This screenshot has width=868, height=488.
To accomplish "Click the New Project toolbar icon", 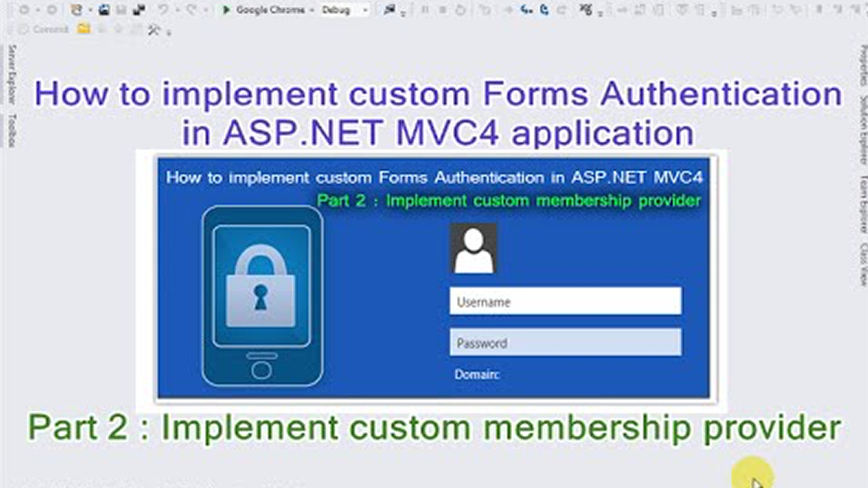I will tap(77, 10).
